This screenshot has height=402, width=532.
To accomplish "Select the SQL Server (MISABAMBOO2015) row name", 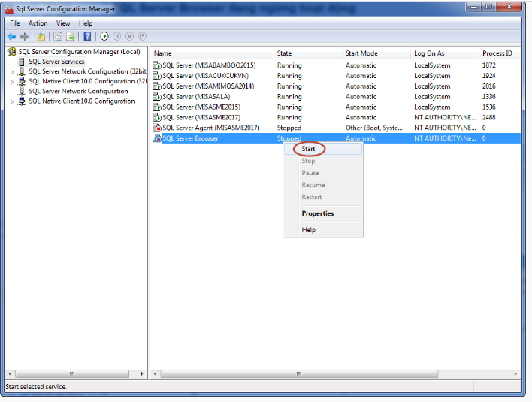I will (209, 65).
